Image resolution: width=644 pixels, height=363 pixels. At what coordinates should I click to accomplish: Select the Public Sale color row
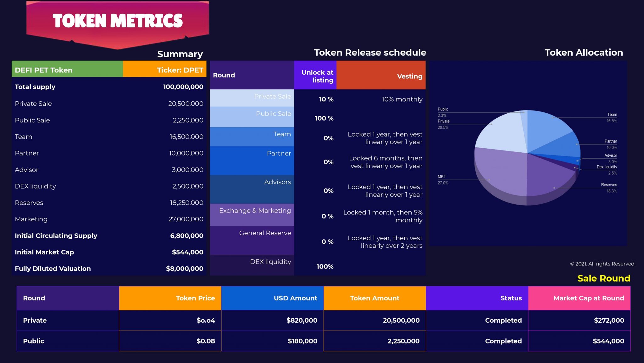tap(252, 117)
